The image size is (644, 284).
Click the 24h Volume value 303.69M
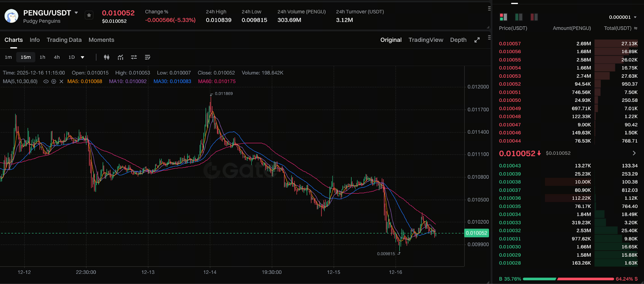pos(289,20)
